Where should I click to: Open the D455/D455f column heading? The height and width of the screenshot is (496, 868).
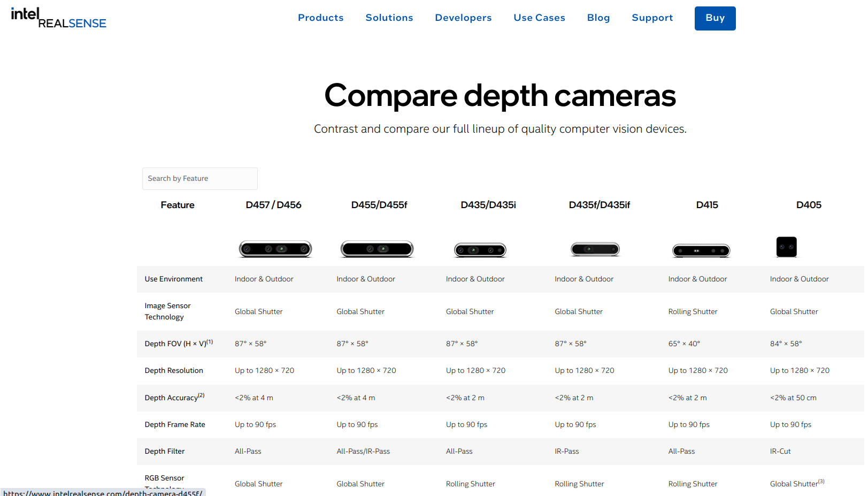pyautogui.click(x=379, y=205)
